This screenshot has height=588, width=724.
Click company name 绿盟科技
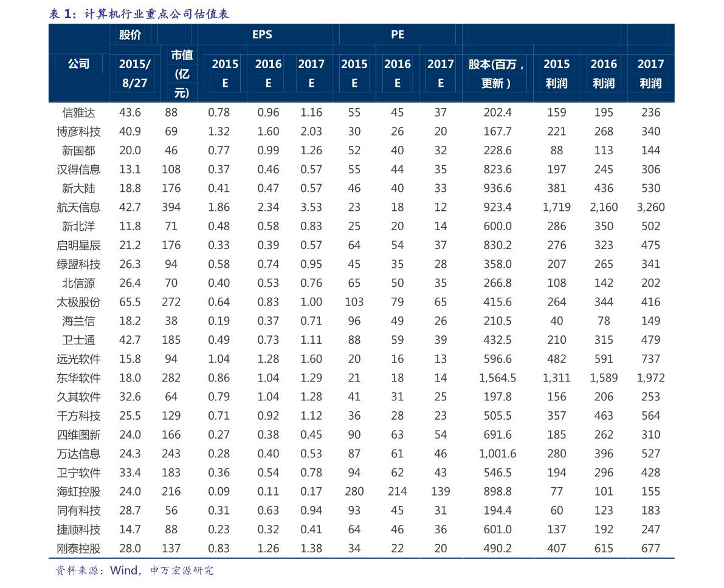click(x=78, y=264)
